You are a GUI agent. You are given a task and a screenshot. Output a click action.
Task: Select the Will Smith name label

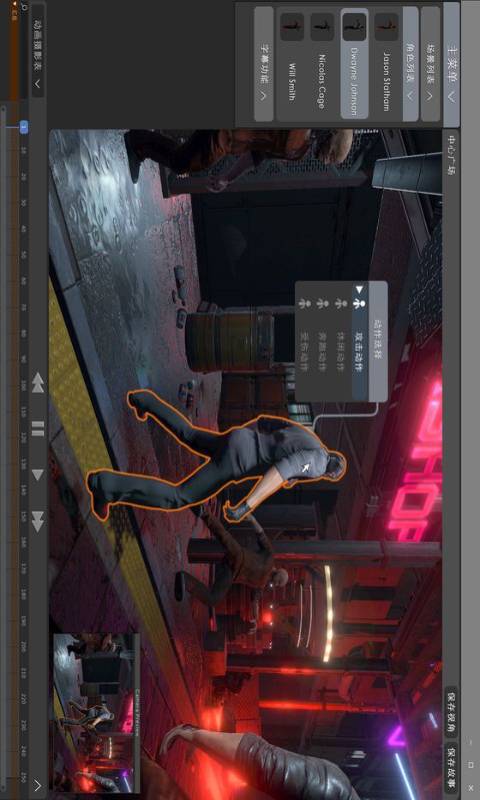292,82
